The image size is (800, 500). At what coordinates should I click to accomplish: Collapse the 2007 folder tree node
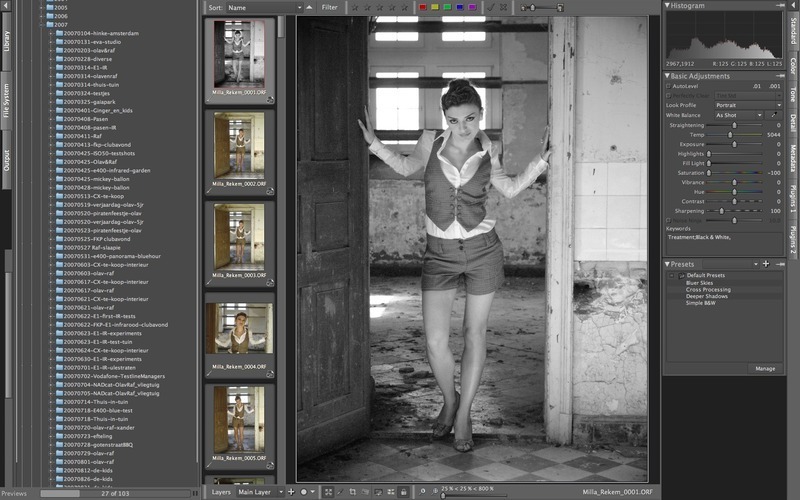click(x=42, y=24)
